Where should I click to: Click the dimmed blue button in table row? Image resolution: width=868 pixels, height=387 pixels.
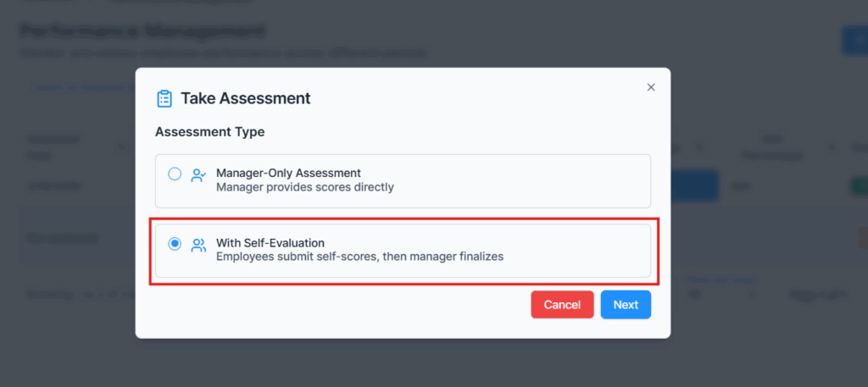(x=695, y=185)
